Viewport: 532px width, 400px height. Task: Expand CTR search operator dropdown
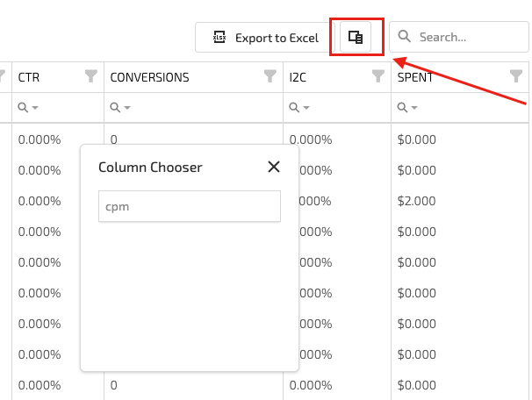click(x=29, y=107)
